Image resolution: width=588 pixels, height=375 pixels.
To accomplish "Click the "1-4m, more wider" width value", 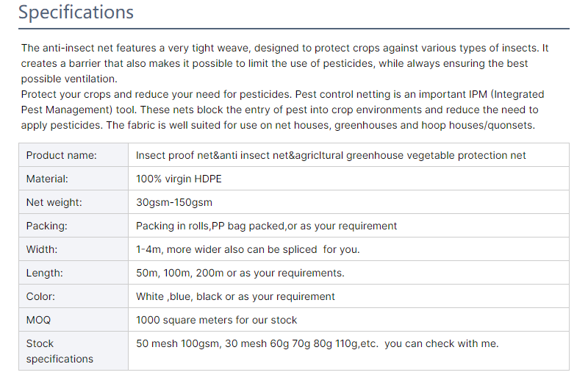I will coord(248,249).
